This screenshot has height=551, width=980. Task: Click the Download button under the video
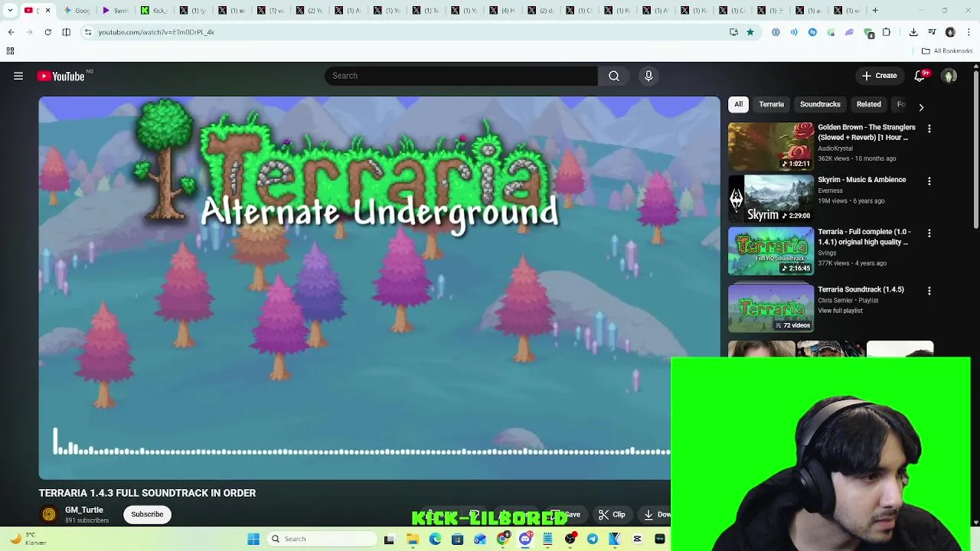tap(655, 515)
